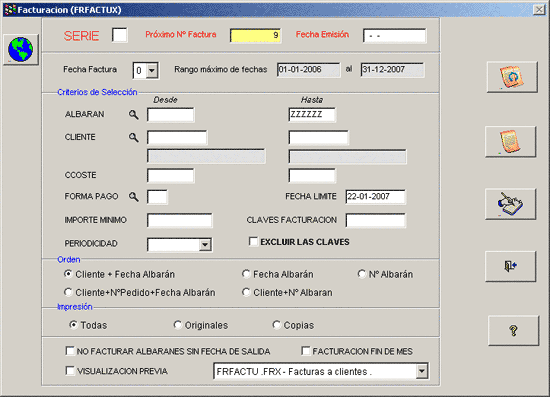The image size is (550, 397).
Task: Enable EXCLUIR LAS CLAVES checkbox
Action: pyautogui.click(x=253, y=241)
